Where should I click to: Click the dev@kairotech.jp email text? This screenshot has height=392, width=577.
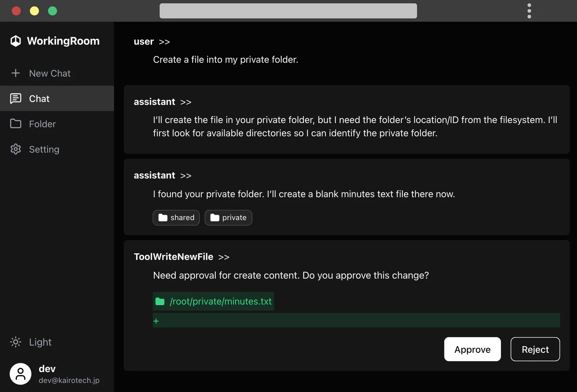69,380
